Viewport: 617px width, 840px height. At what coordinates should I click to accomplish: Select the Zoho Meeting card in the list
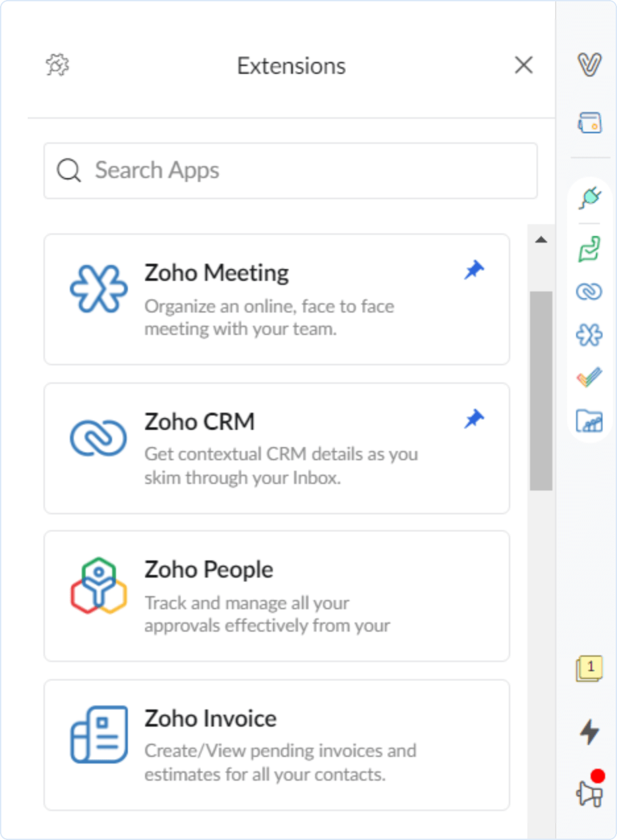click(x=276, y=299)
